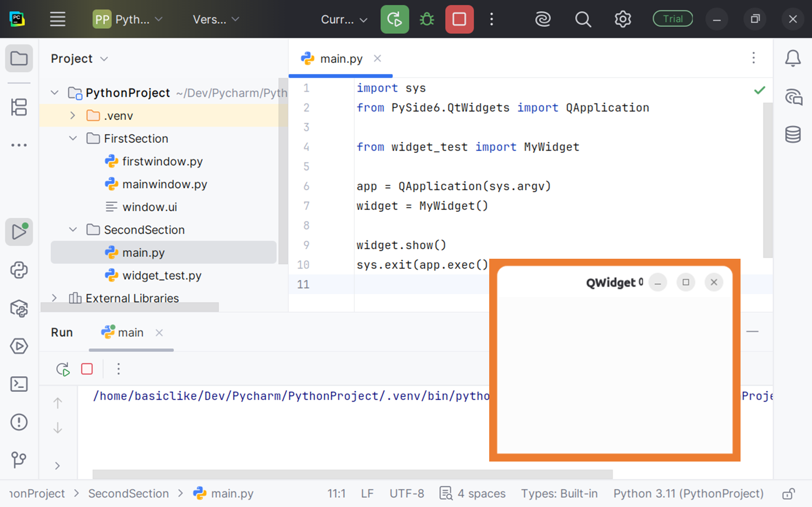
Task: Click main.py breadcrumb in status bar
Action: [x=224, y=494]
